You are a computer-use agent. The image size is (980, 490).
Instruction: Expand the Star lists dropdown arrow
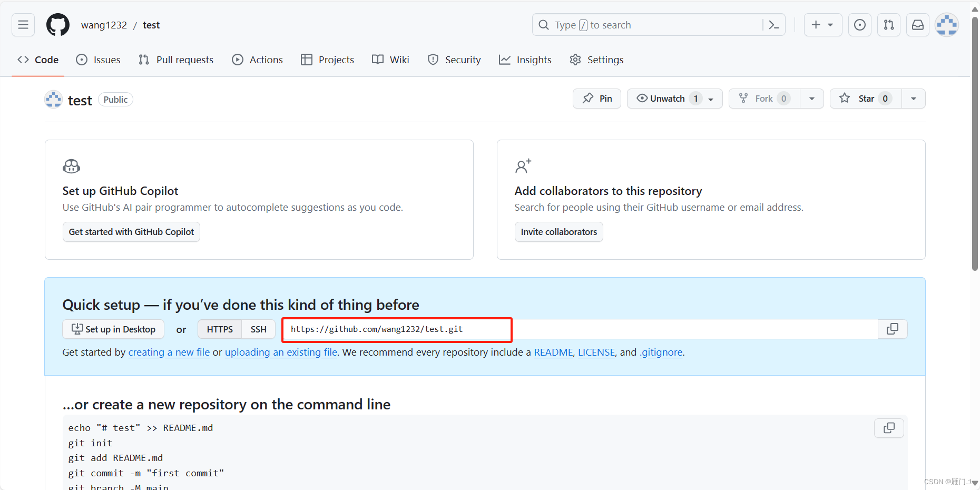pos(914,99)
